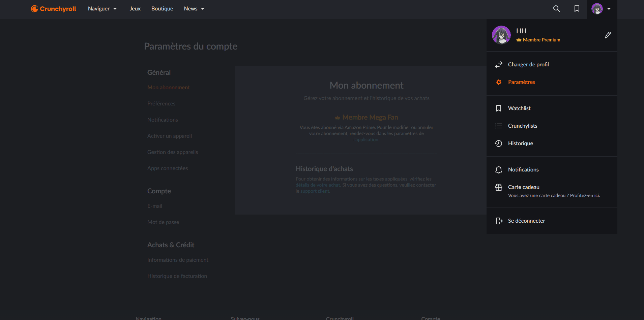The image size is (644, 320).
Task: Open the Boutique menu item
Action: pos(162,9)
